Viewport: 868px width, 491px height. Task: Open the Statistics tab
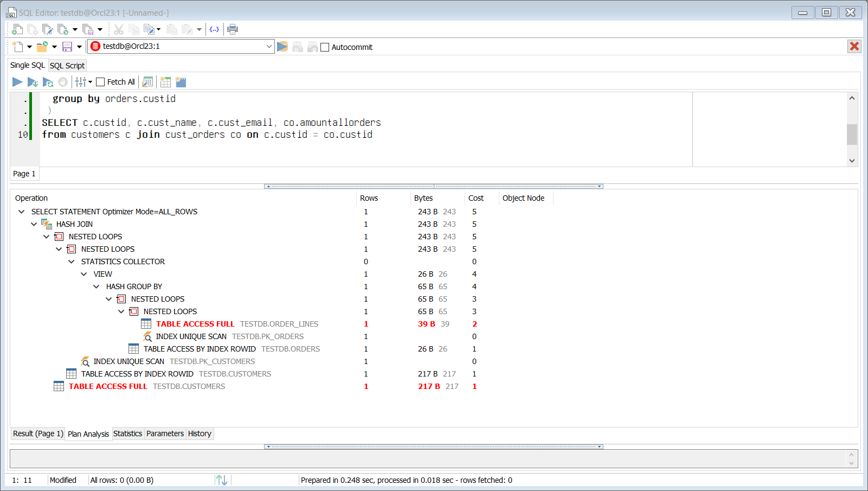click(127, 433)
